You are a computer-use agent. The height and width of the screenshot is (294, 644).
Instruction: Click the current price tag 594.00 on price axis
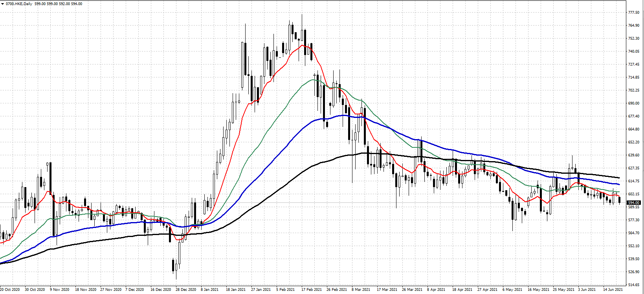click(634, 203)
